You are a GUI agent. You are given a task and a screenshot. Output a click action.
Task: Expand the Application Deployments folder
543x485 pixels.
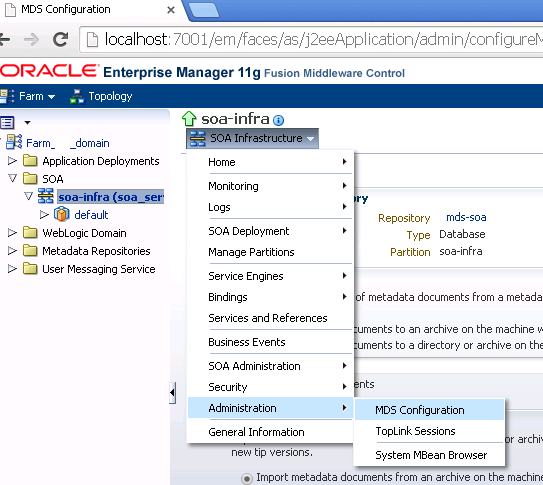point(12,161)
